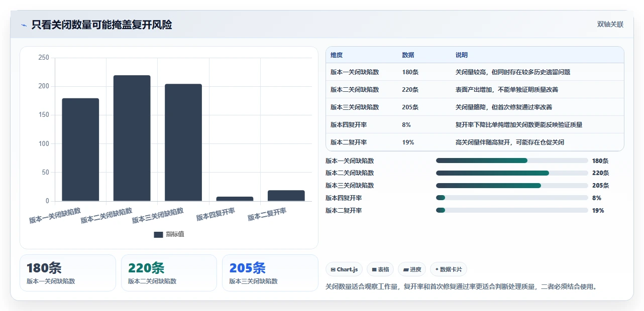The height and width of the screenshot is (311, 644).
Task: Click the 250 y-axis tick label
Action: 44,58
